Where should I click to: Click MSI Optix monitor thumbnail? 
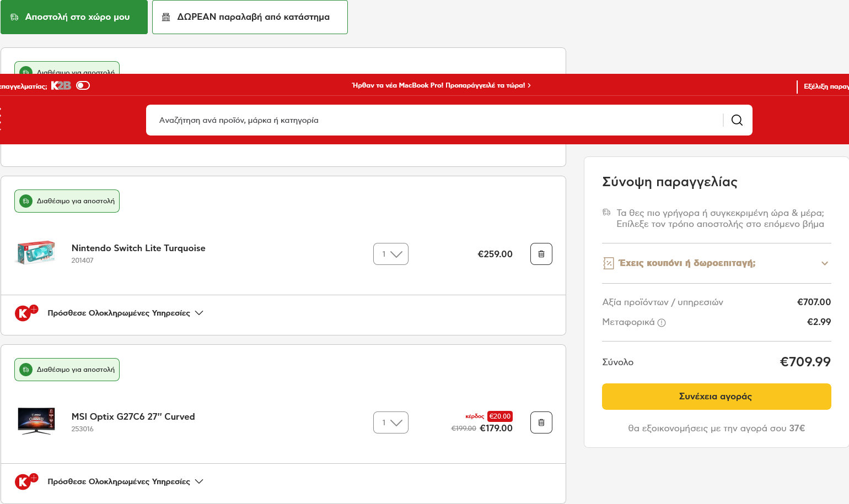coord(36,421)
